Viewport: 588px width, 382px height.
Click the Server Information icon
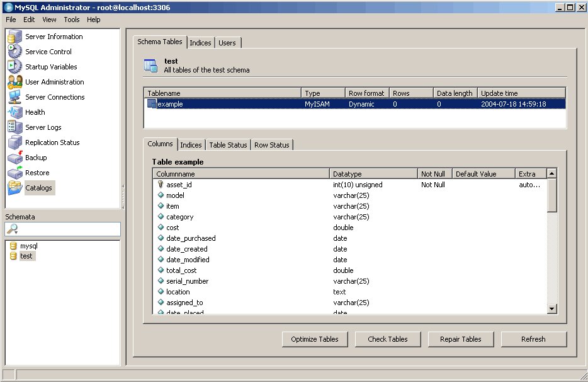tap(14, 37)
